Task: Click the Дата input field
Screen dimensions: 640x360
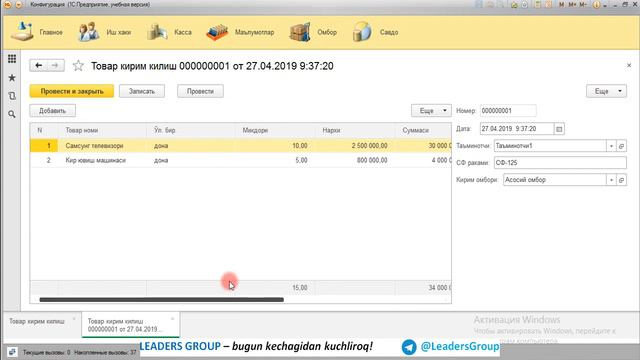Action: [517, 129]
